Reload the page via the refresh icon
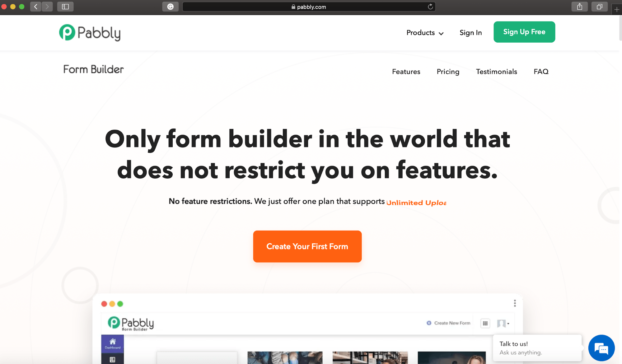Screen dimensions: 622x364 (430, 7)
